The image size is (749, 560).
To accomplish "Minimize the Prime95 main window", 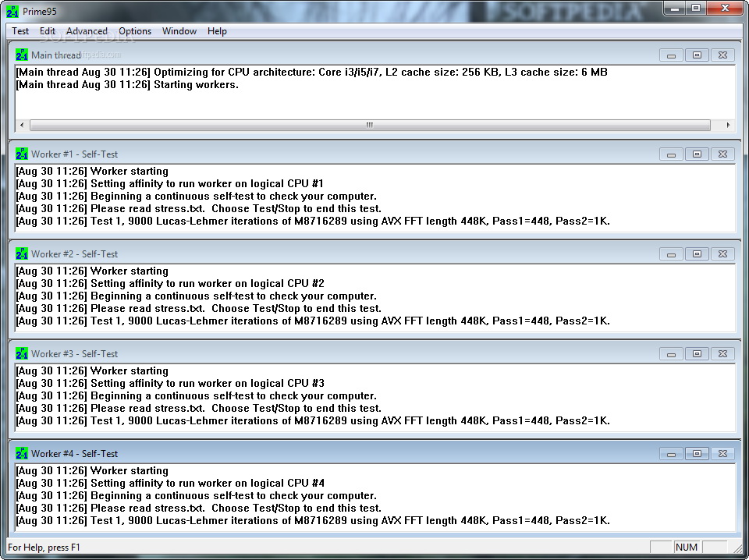I will point(675,8).
